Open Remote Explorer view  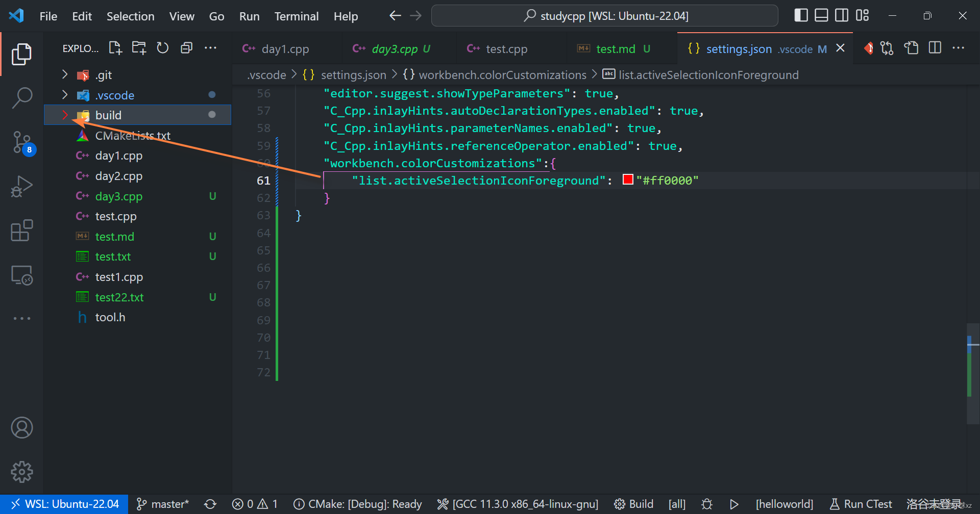(x=21, y=275)
